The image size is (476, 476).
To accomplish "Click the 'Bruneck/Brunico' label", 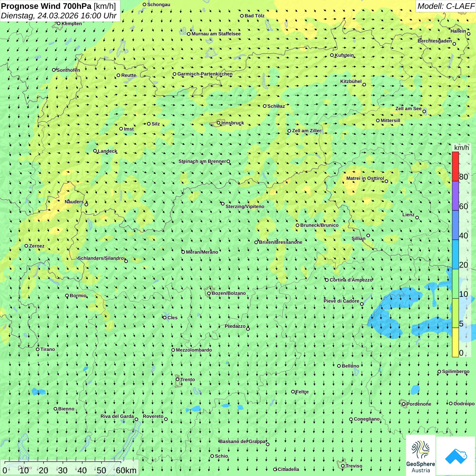I will point(319,225).
